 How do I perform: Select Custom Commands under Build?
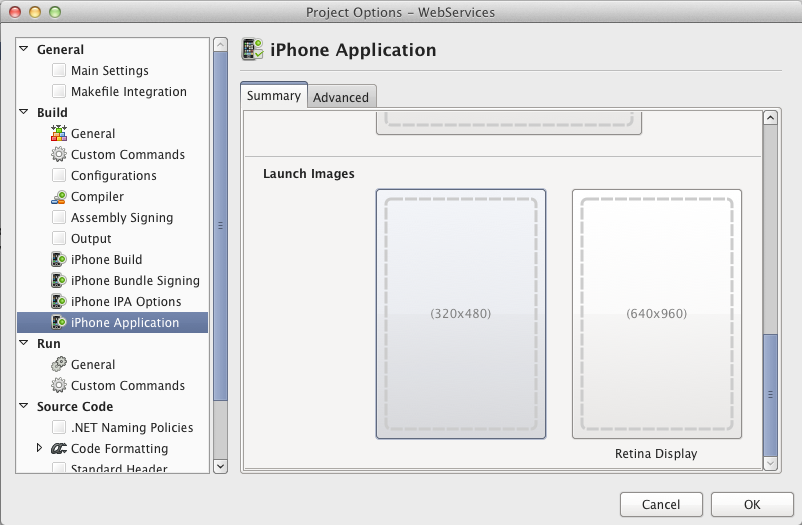pos(128,154)
